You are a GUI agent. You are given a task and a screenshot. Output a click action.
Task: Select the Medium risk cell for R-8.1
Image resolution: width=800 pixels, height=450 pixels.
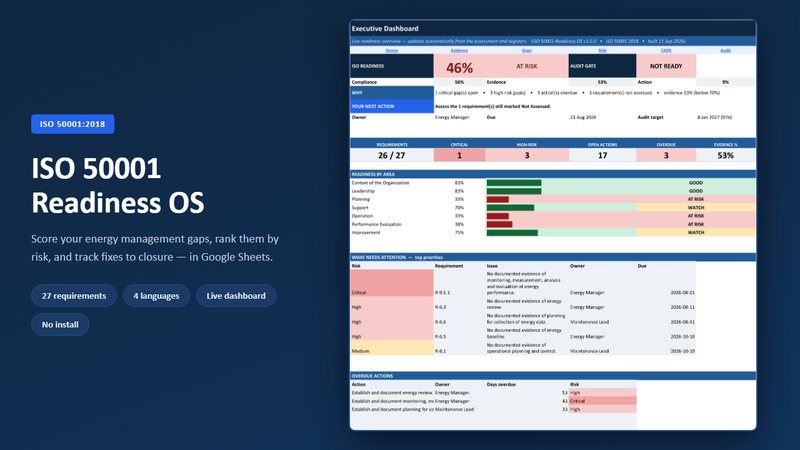click(392, 348)
